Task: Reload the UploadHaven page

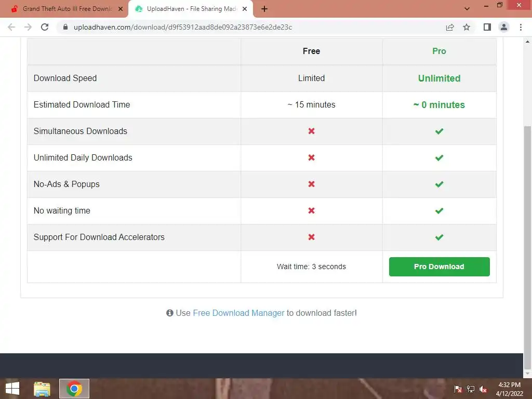Action: click(45, 27)
